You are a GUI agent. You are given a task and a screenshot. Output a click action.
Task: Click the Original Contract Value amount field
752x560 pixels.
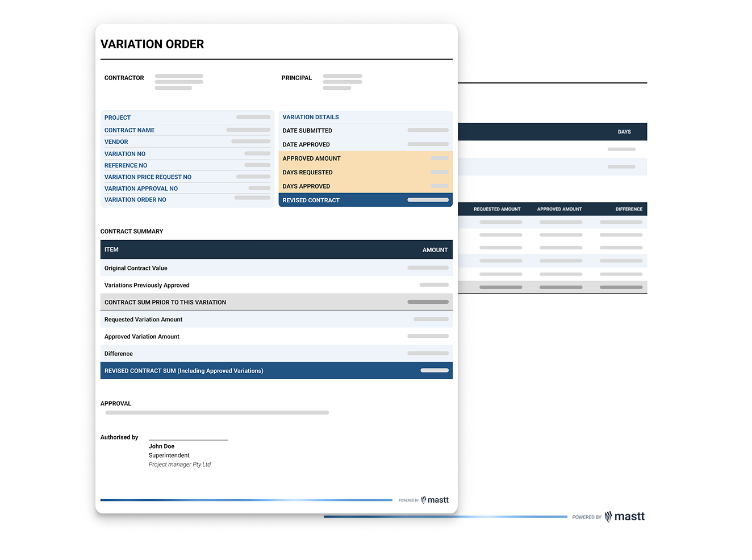pos(428,268)
